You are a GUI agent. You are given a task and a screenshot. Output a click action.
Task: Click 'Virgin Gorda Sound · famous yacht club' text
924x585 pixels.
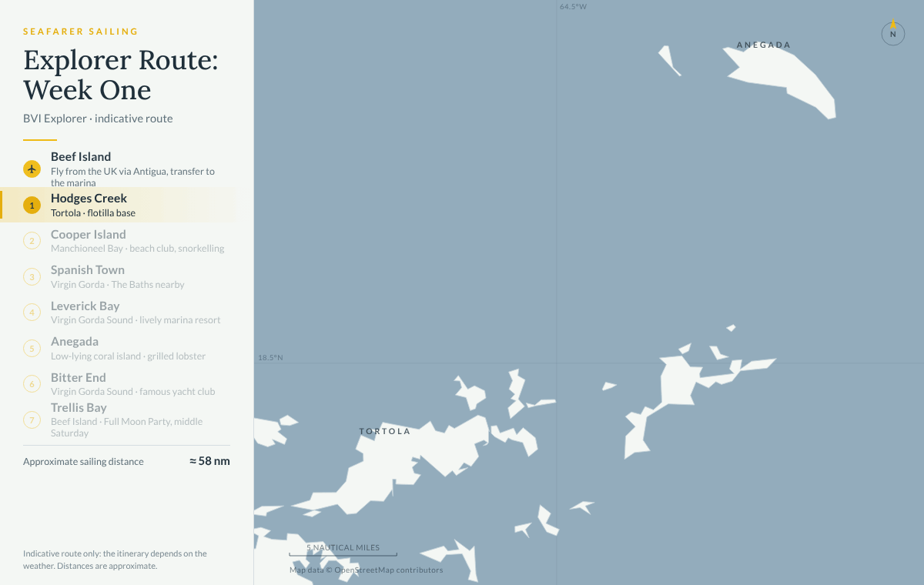point(133,391)
